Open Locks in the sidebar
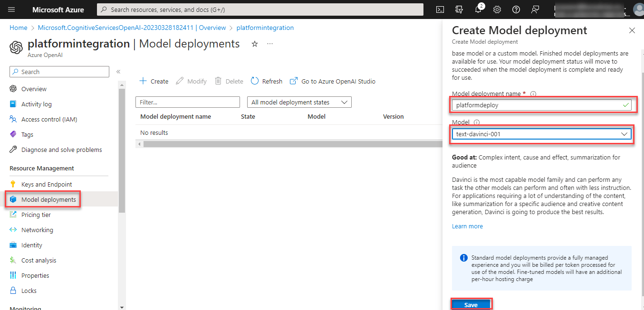This screenshot has height=310, width=644. coord(29,291)
